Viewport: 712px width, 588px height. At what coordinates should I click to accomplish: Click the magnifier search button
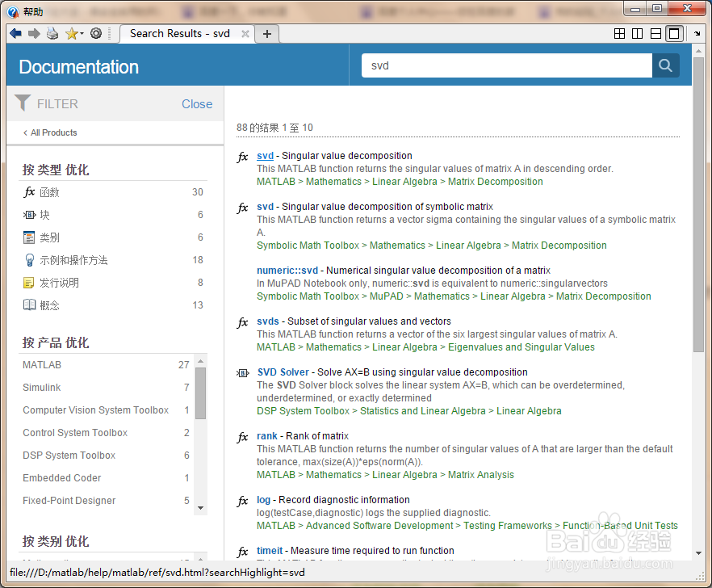pyautogui.click(x=666, y=65)
